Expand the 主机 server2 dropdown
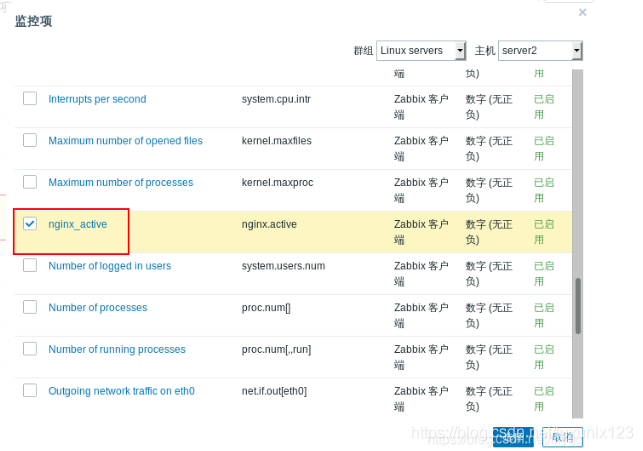Screen dimensions: 643x451 [x=541, y=50]
